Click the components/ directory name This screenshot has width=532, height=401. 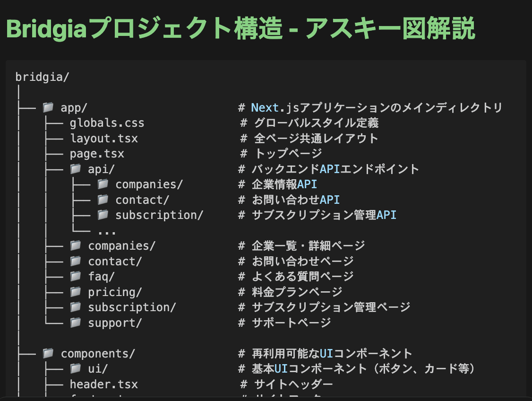point(98,354)
